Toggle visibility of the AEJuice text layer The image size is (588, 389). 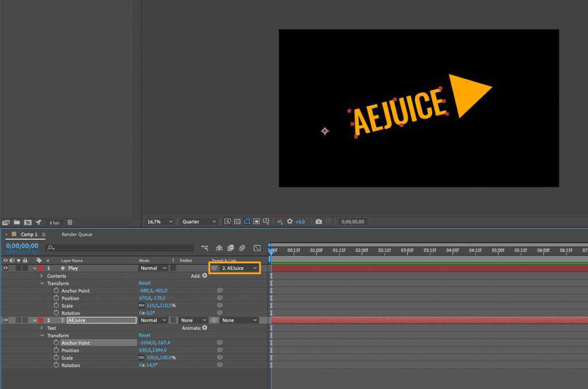point(5,320)
